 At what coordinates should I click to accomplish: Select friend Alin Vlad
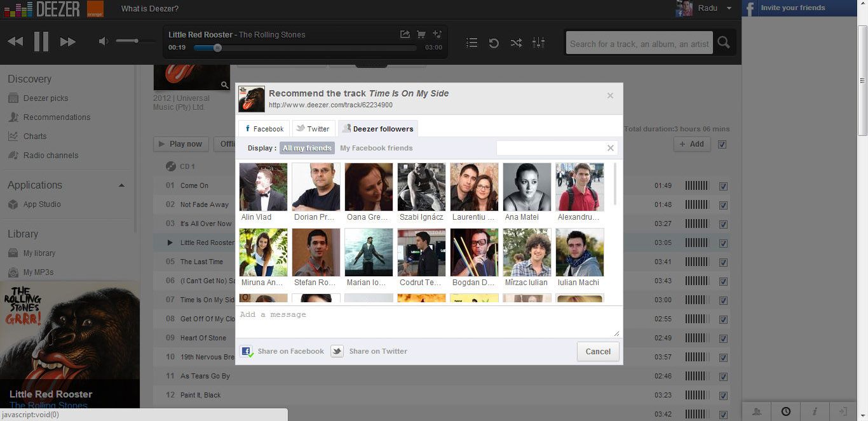coord(263,192)
